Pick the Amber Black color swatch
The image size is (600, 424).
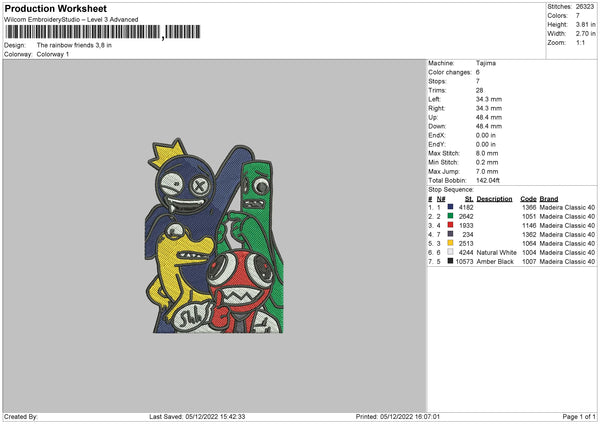[450, 261]
